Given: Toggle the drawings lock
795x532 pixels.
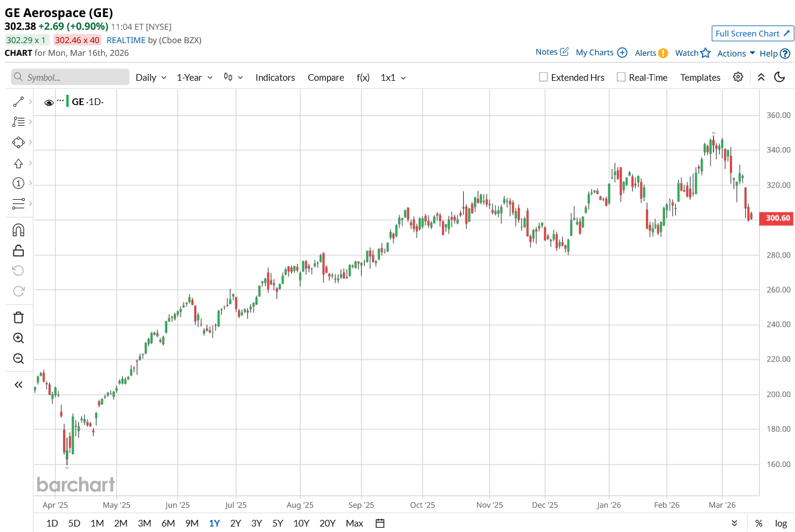Looking at the screenshot, I should tap(18, 250).
